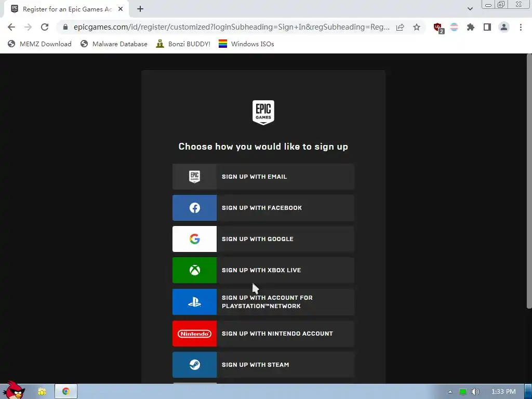Click the 1:33 PM clock
The width and height of the screenshot is (532, 399).
(503, 392)
